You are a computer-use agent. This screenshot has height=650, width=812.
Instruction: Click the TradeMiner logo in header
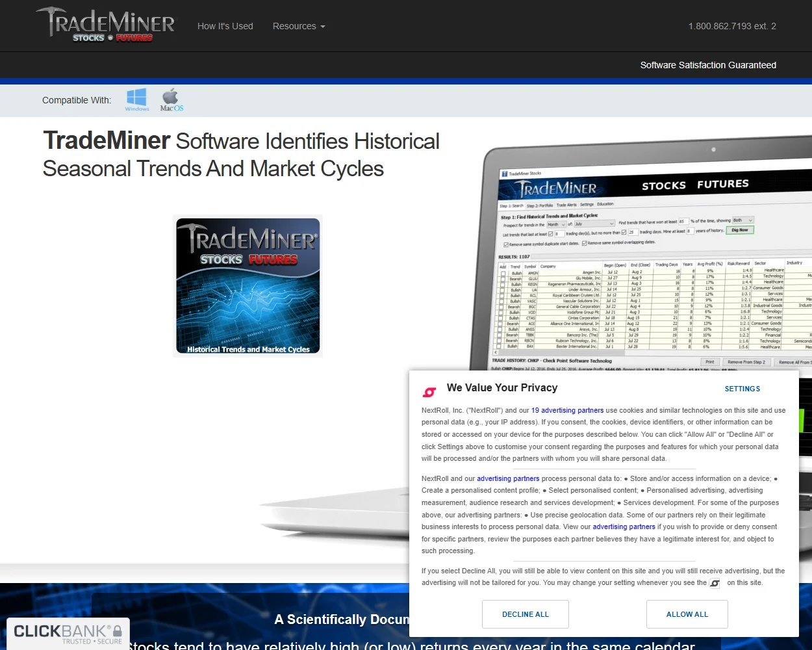[x=106, y=25]
